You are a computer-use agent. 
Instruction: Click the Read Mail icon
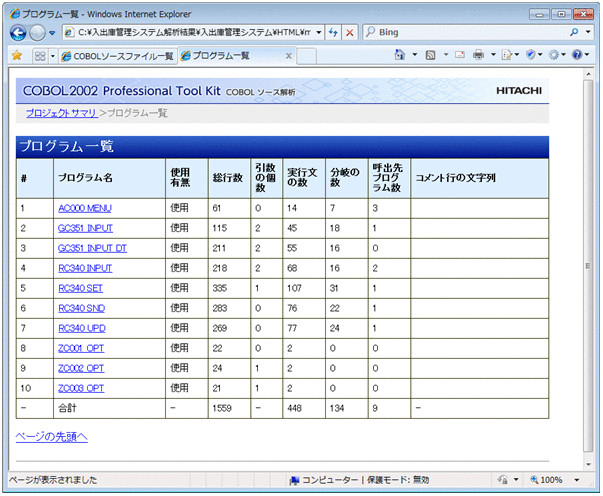pos(460,55)
